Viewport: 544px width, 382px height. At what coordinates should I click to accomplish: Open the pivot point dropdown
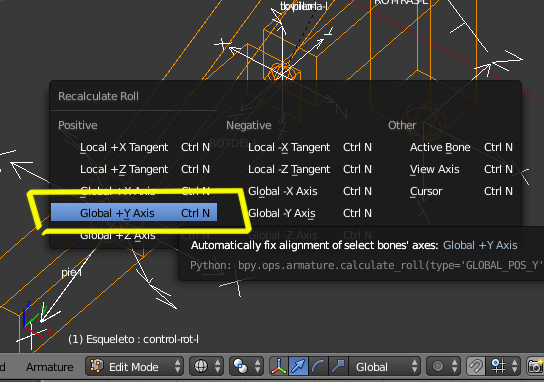[x=246, y=366]
